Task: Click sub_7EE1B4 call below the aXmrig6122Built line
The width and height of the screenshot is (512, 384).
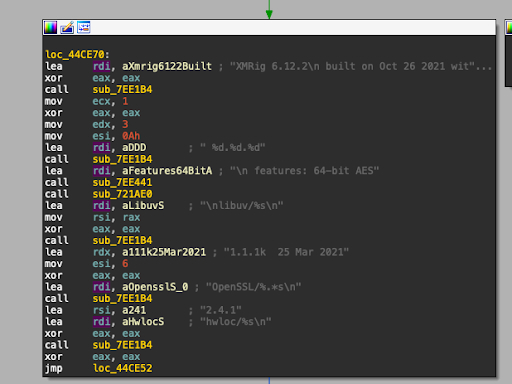Action: coord(122,89)
